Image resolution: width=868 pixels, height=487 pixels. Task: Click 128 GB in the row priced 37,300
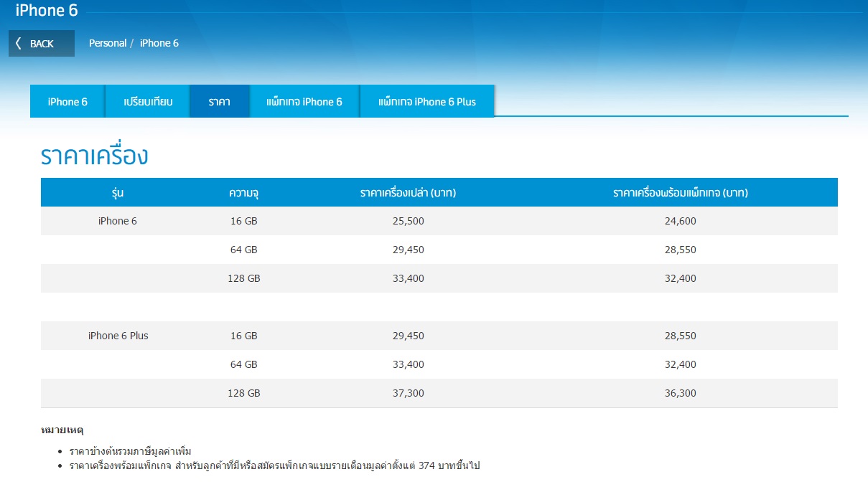coord(244,393)
